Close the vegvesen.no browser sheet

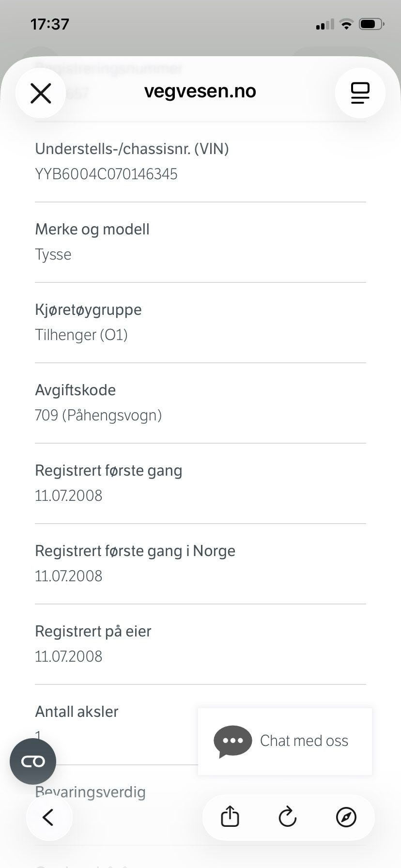41,93
